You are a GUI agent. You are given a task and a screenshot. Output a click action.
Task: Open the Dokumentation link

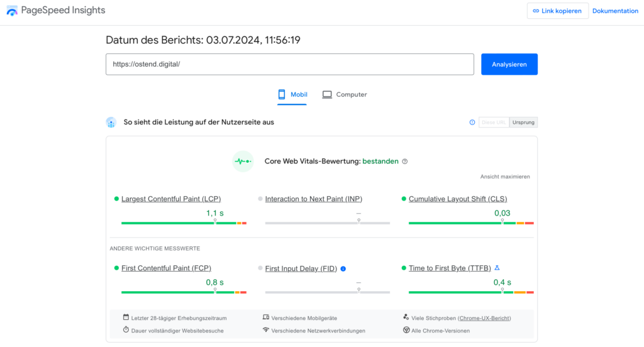tap(615, 11)
